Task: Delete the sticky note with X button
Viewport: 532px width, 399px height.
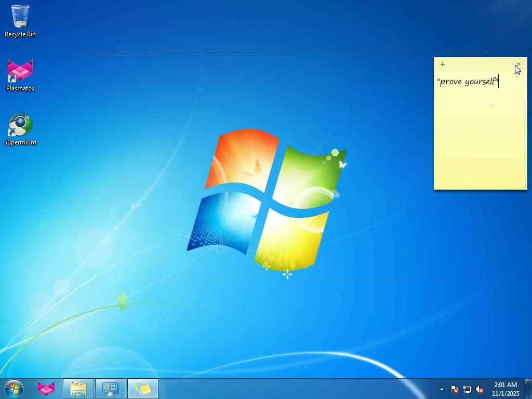Action: click(x=518, y=64)
